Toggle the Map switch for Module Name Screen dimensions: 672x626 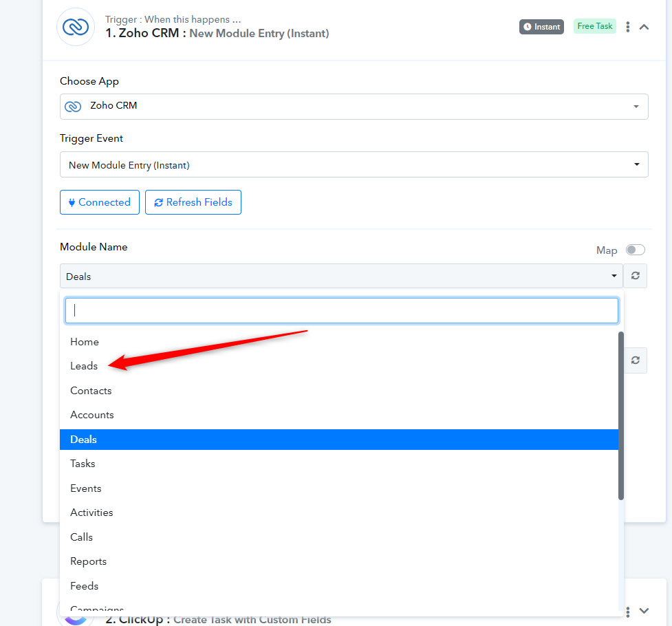point(635,250)
